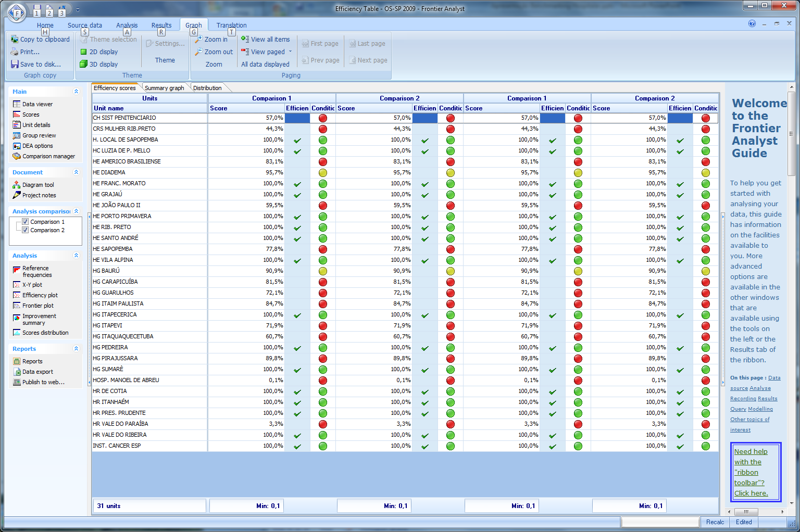Switch to Summary graph tab
This screenshot has height=532, width=800.
click(x=165, y=88)
